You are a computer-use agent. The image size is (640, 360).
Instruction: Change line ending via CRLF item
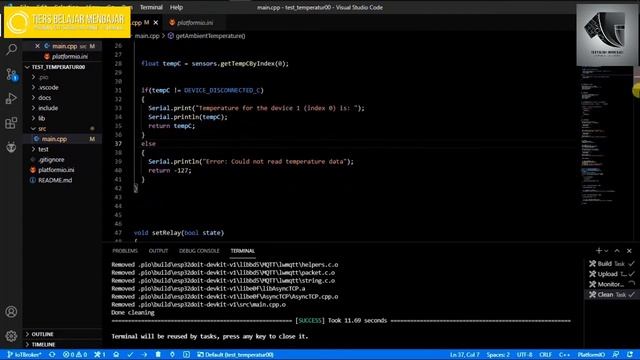point(545,355)
